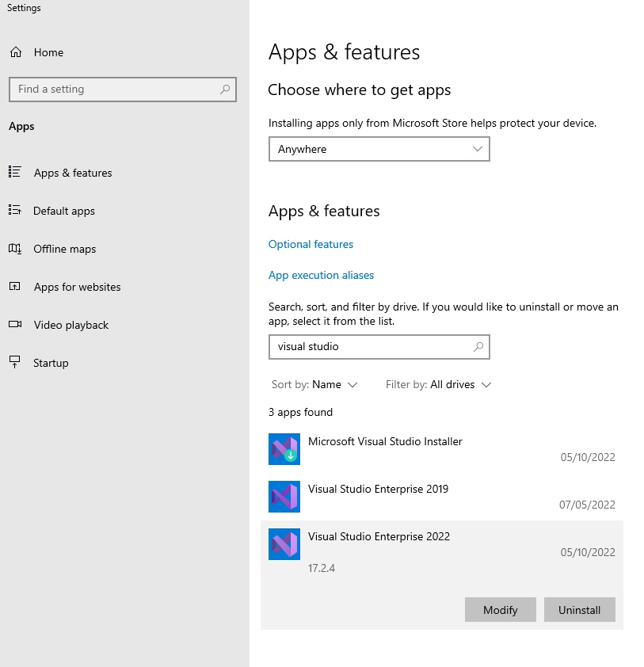Click Modify for Visual Studio Enterprise 2022
Image resolution: width=644 pixels, height=667 pixels.
click(500, 610)
